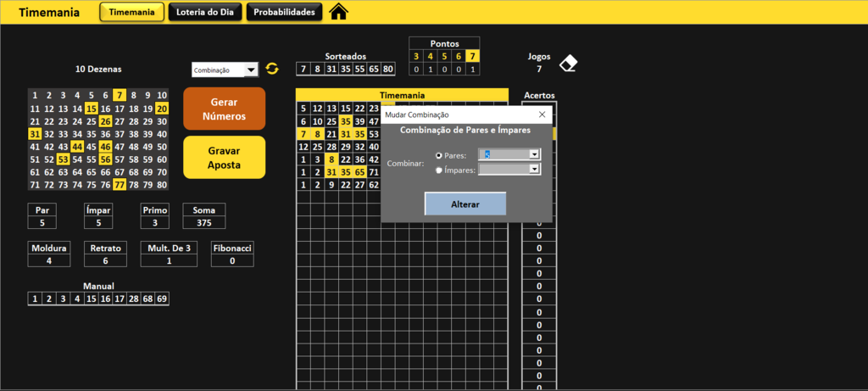
Task: Click cell 5 in first Timemania row
Action: 303,109
